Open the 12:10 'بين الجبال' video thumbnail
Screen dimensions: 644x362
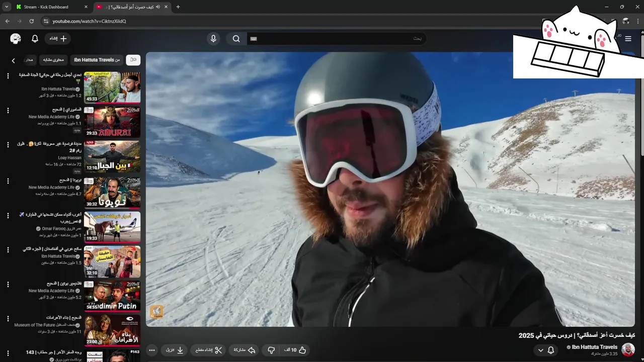112,157
